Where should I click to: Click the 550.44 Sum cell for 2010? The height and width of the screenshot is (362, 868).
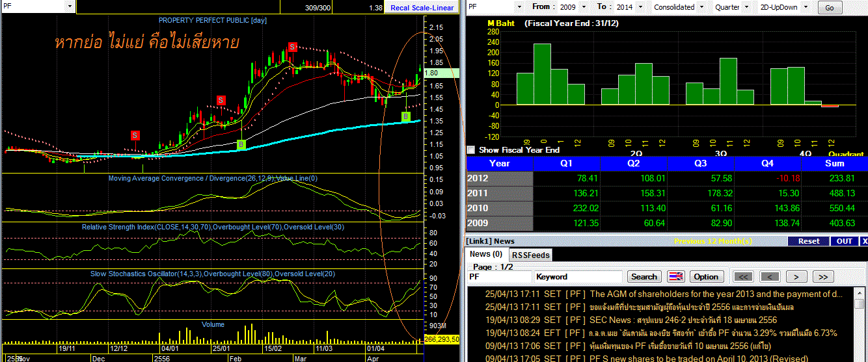click(x=835, y=208)
